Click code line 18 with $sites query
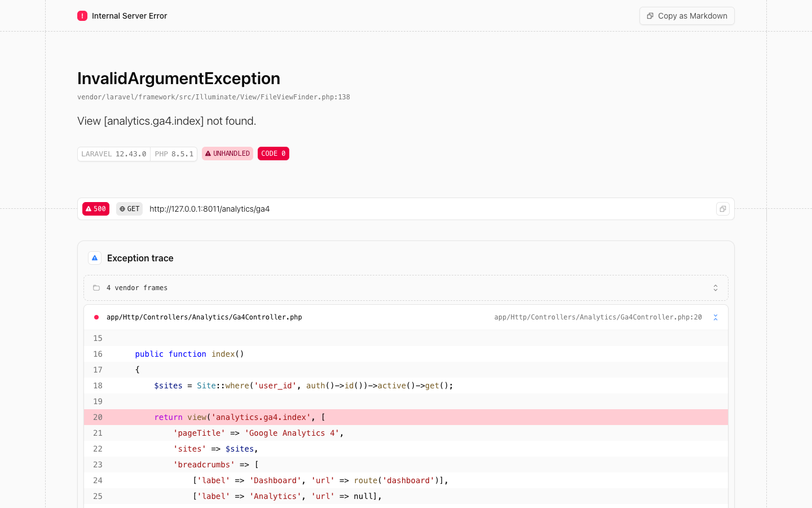 coord(406,386)
